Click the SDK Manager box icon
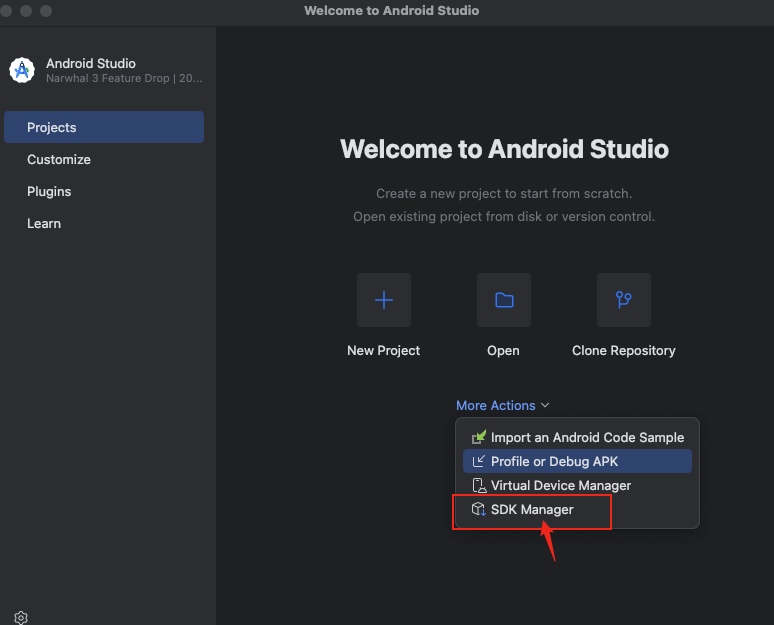Viewport: 774px width, 625px height. pos(478,509)
